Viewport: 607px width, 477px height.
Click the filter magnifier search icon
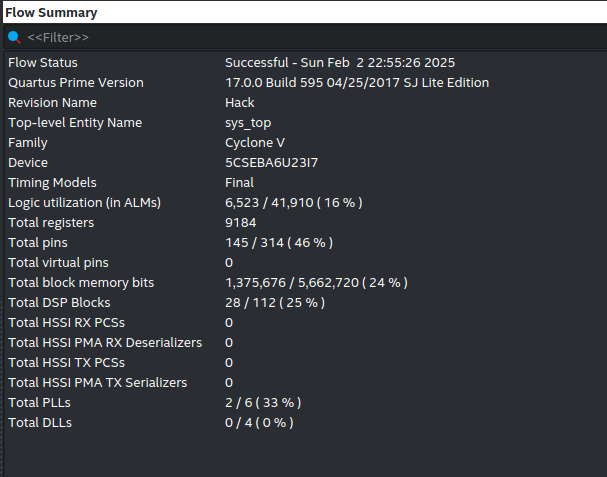(14, 37)
